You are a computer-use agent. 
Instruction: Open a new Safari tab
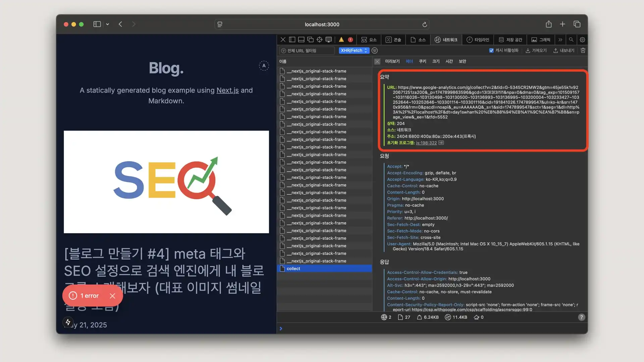pyautogui.click(x=562, y=24)
